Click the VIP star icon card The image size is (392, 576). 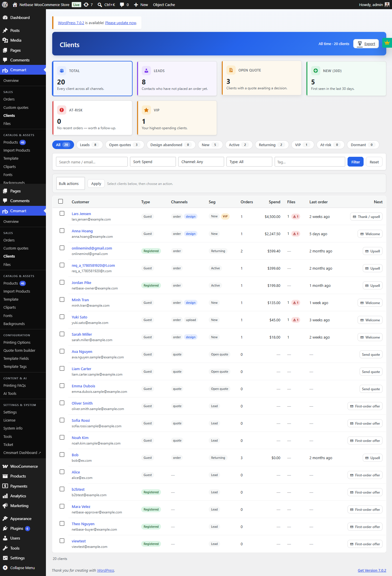(146, 110)
